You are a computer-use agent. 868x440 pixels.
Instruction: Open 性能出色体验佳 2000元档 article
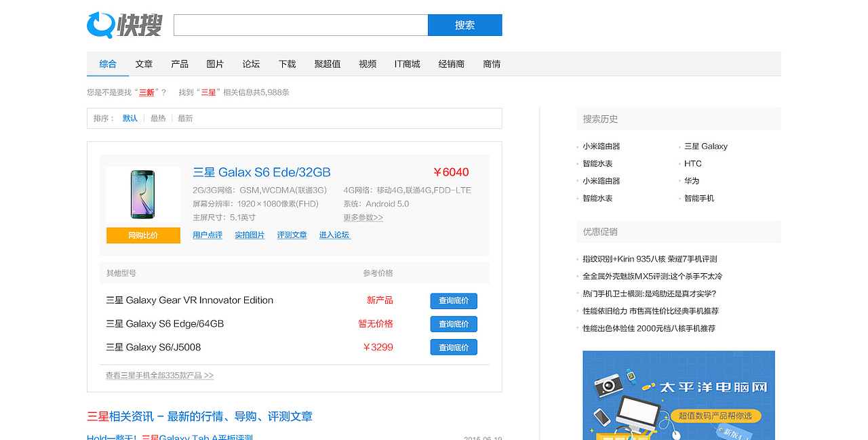649,328
